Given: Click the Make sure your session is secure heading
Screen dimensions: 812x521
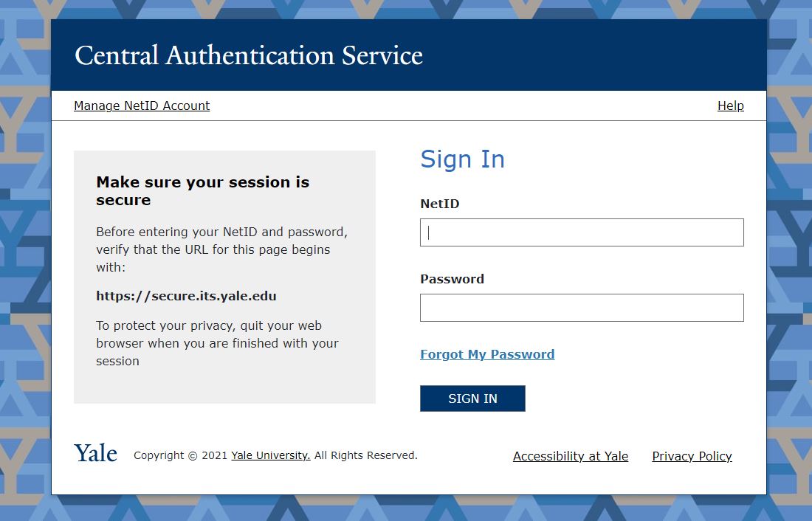Looking at the screenshot, I should pos(202,190).
